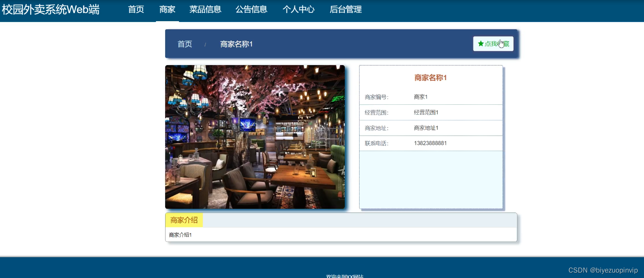The width and height of the screenshot is (644, 278).
Task: Click the 点我收藏 favorite button
Action: 493,44
